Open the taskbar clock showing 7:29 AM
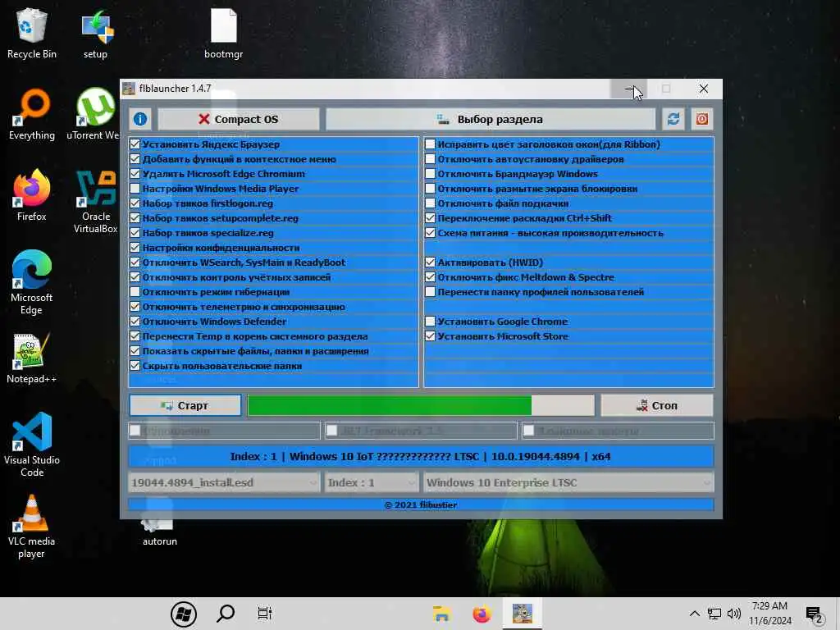Viewport: 840px width, 630px height. 770,614
